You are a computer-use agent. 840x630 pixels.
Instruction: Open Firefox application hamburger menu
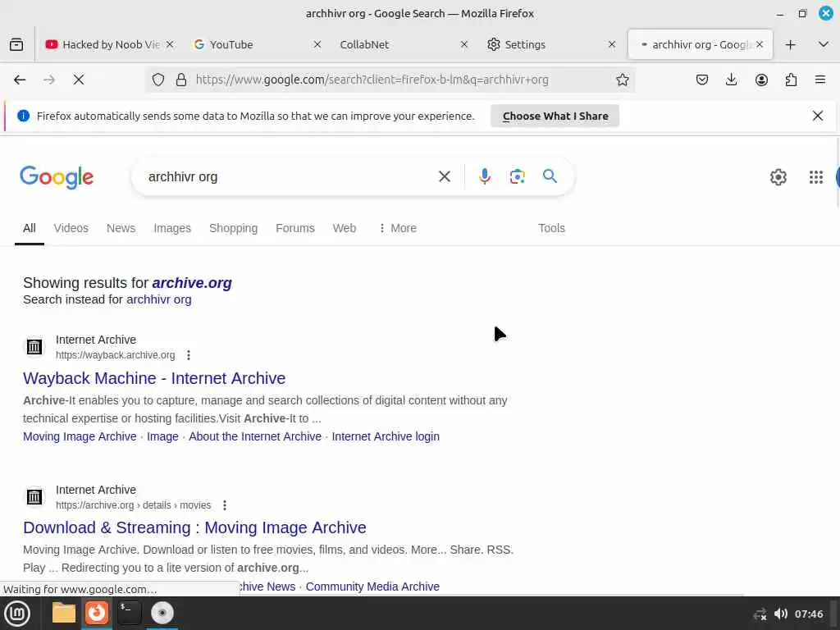tap(820, 80)
